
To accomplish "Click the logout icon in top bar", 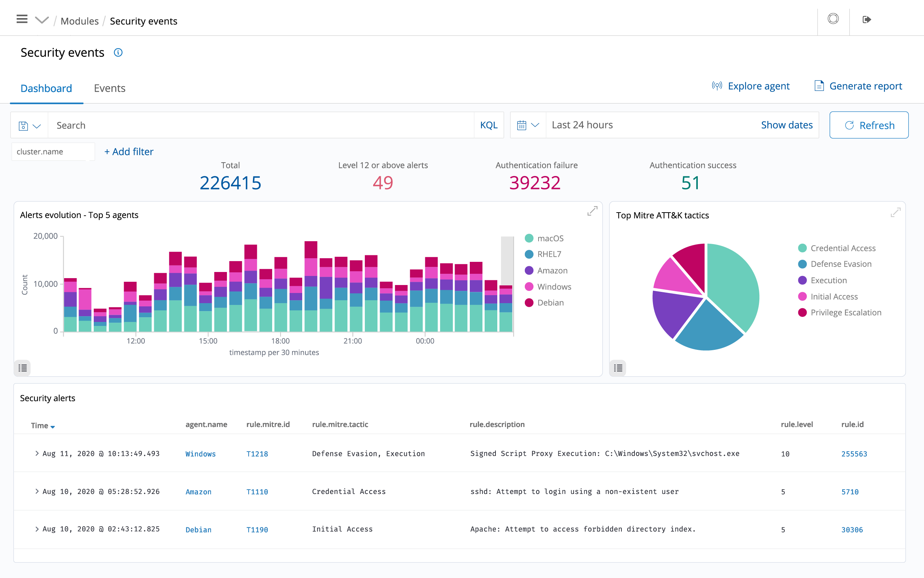I will pos(866,20).
